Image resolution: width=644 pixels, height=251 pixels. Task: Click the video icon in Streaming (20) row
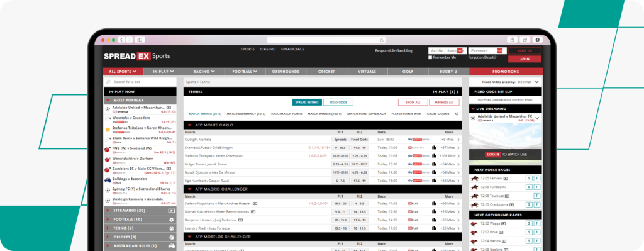171,211
